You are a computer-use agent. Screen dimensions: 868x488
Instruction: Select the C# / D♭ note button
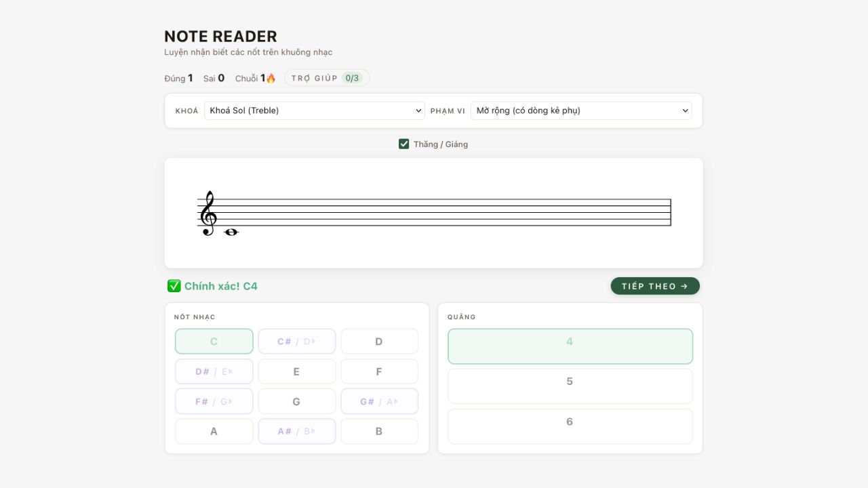[297, 342]
